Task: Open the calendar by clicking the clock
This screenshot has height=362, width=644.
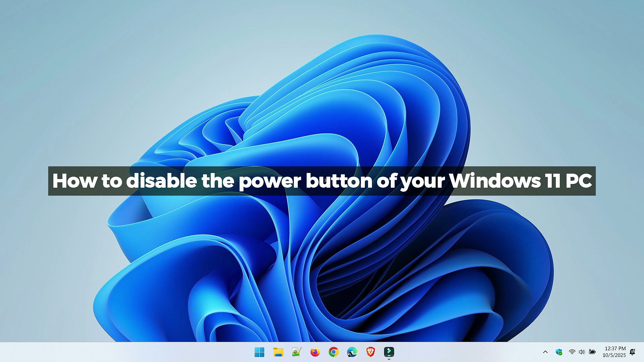Action: point(615,349)
